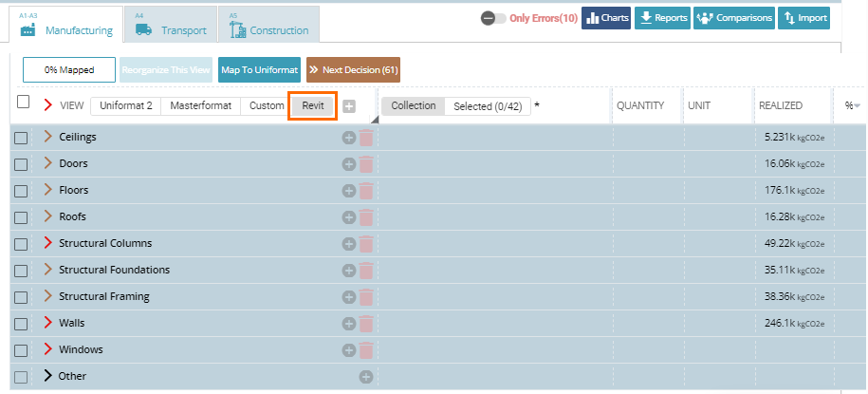The height and width of the screenshot is (394, 868).
Task: Expand the Structural Columns category
Action: [48, 244]
